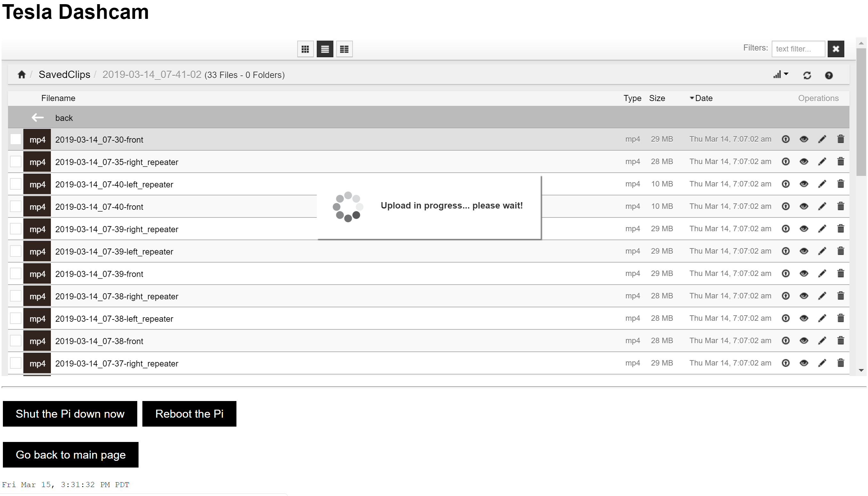Open the sort options dropdown
Viewport: 868px width, 496px height.
tap(780, 75)
